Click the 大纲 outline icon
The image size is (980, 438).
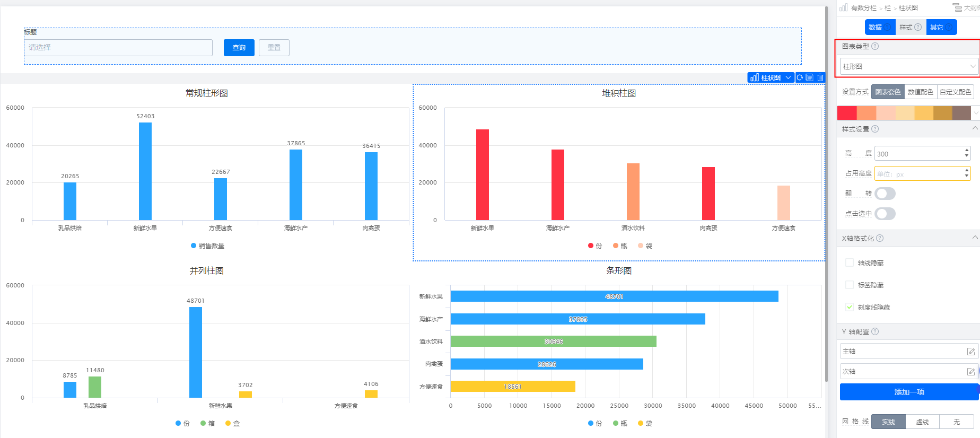[957, 7]
